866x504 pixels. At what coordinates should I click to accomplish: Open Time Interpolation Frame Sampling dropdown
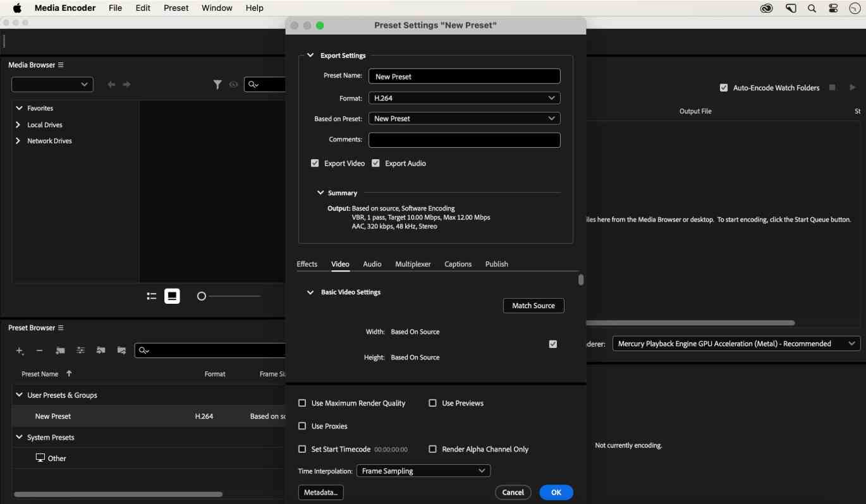(424, 471)
